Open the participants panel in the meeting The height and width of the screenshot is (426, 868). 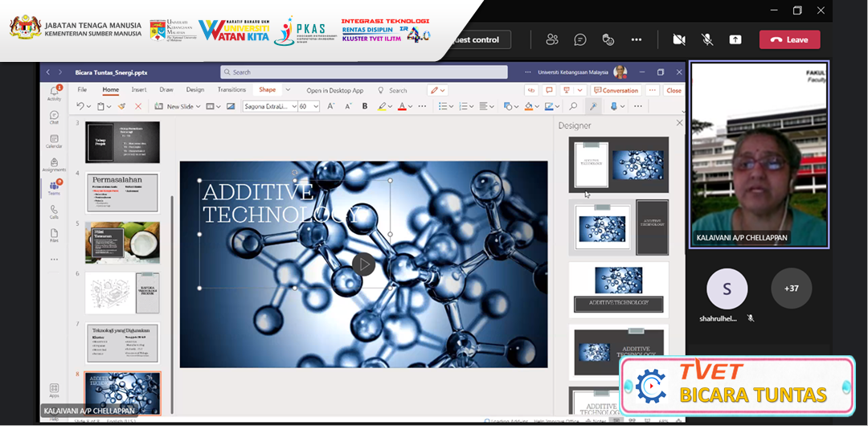[x=552, y=39]
